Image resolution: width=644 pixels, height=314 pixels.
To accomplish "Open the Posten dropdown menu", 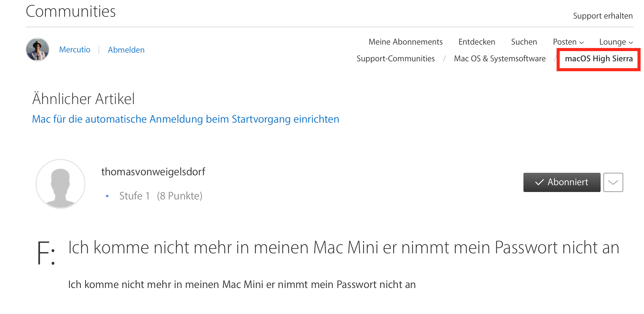I will (568, 42).
